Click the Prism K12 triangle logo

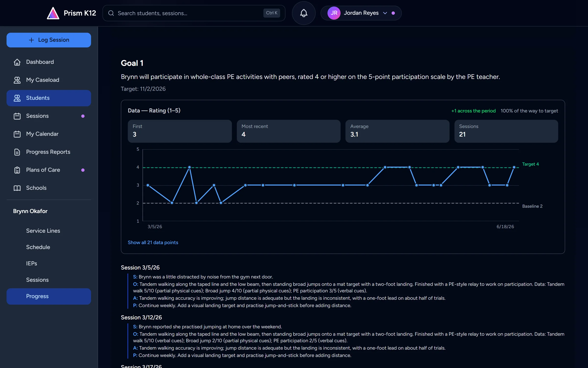pyautogui.click(x=53, y=13)
